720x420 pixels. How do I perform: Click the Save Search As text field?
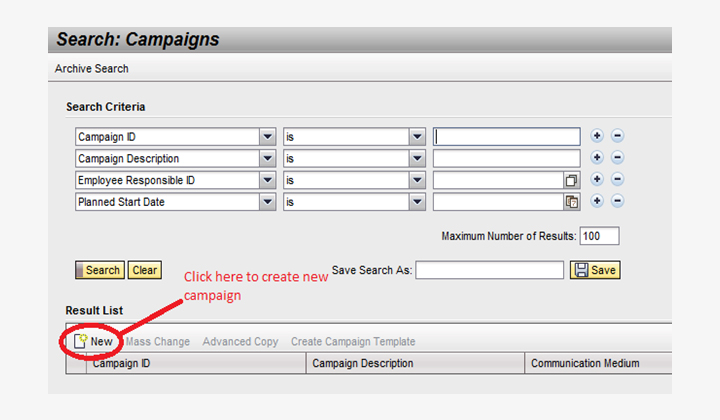pyautogui.click(x=489, y=270)
